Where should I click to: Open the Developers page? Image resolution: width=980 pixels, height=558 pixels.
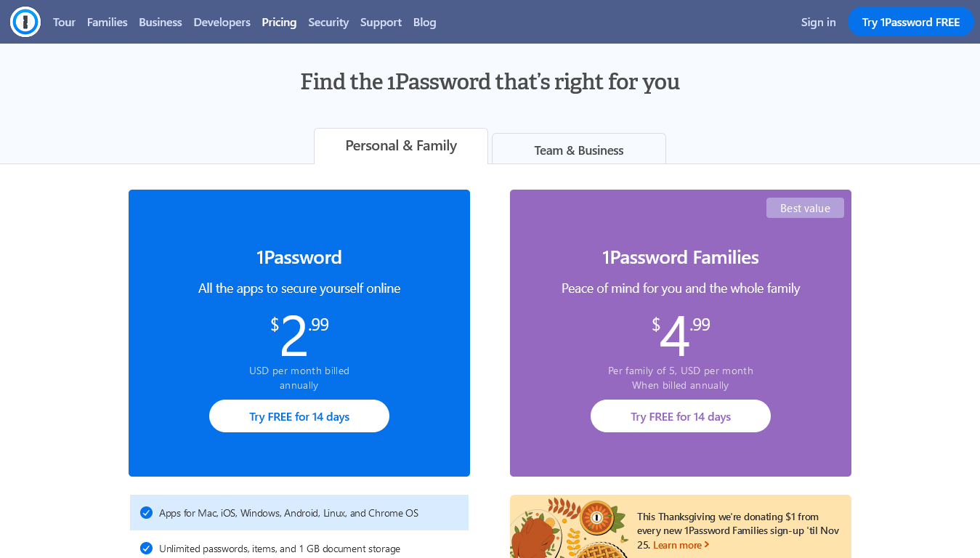click(x=222, y=22)
